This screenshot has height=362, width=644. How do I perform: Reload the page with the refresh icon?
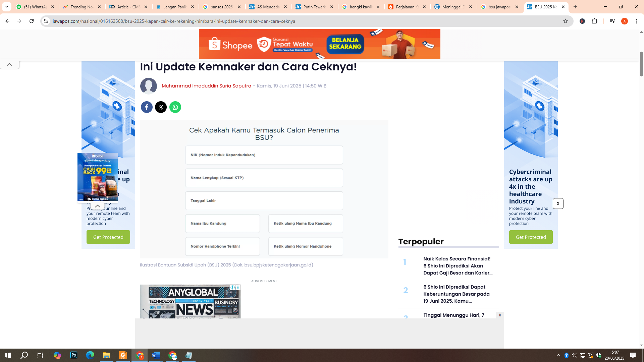pos(31,21)
